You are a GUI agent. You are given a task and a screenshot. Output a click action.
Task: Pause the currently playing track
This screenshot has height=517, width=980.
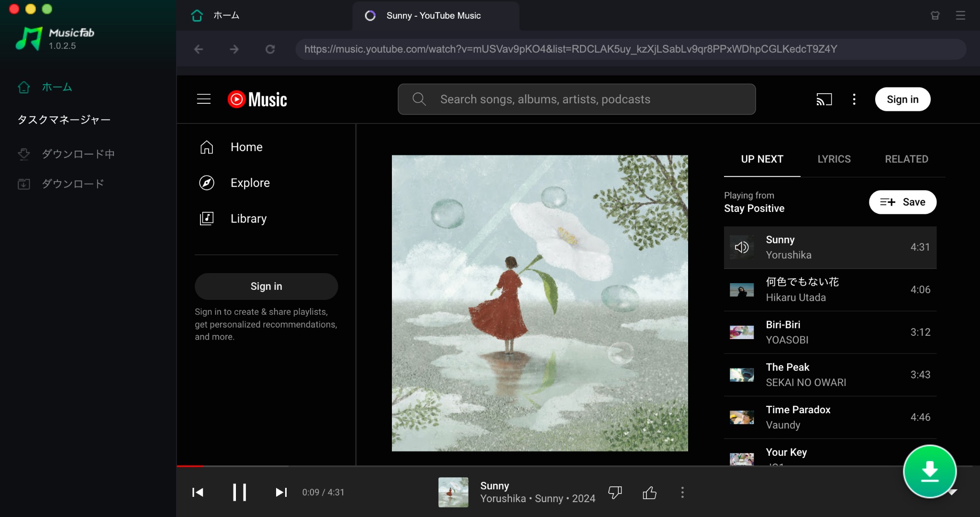coord(239,492)
